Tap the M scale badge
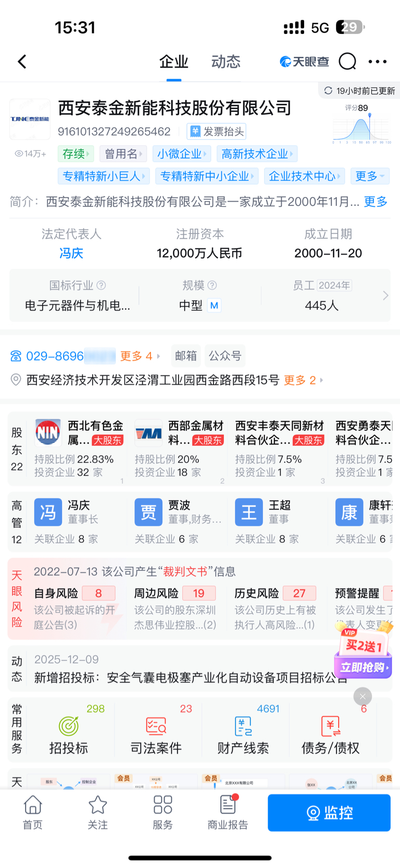Viewport: 400px width, 868px height. point(214,305)
